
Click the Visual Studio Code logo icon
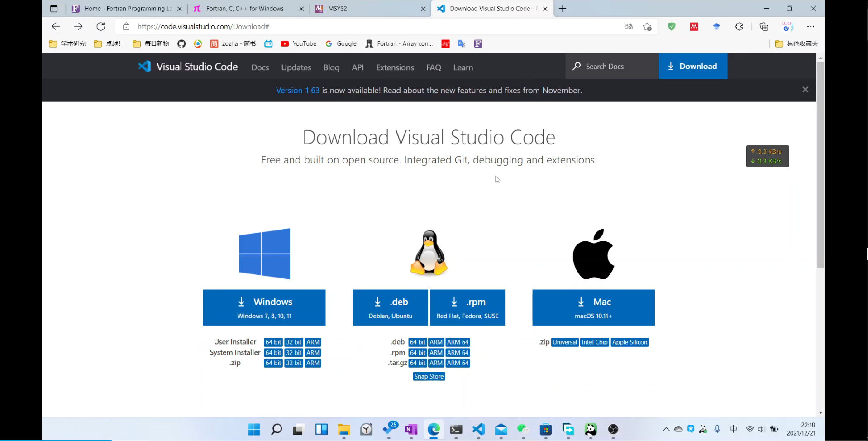(144, 67)
